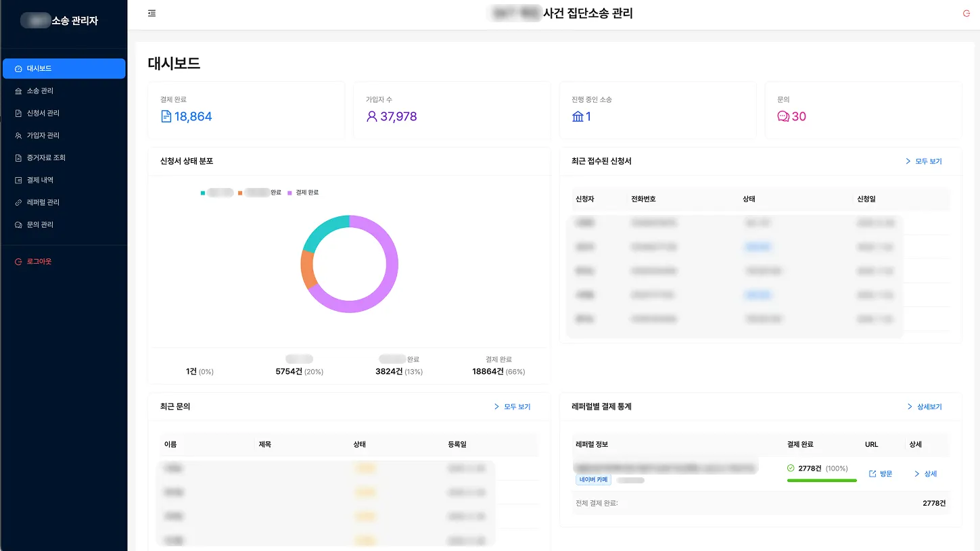980x551 pixels.
Task: Click the 신청자 column header
Action: [x=585, y=199]
